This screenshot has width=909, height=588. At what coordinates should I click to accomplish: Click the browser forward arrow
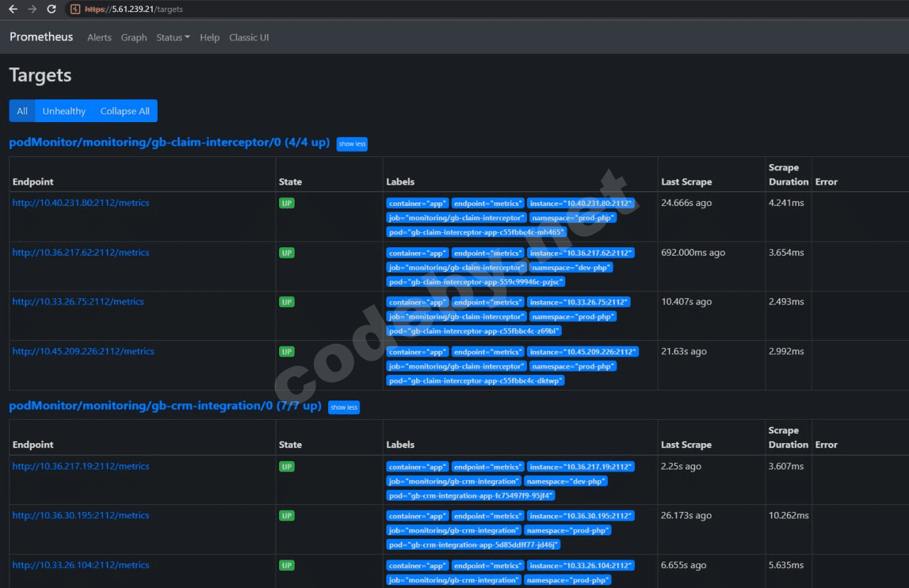pos(32,9)
